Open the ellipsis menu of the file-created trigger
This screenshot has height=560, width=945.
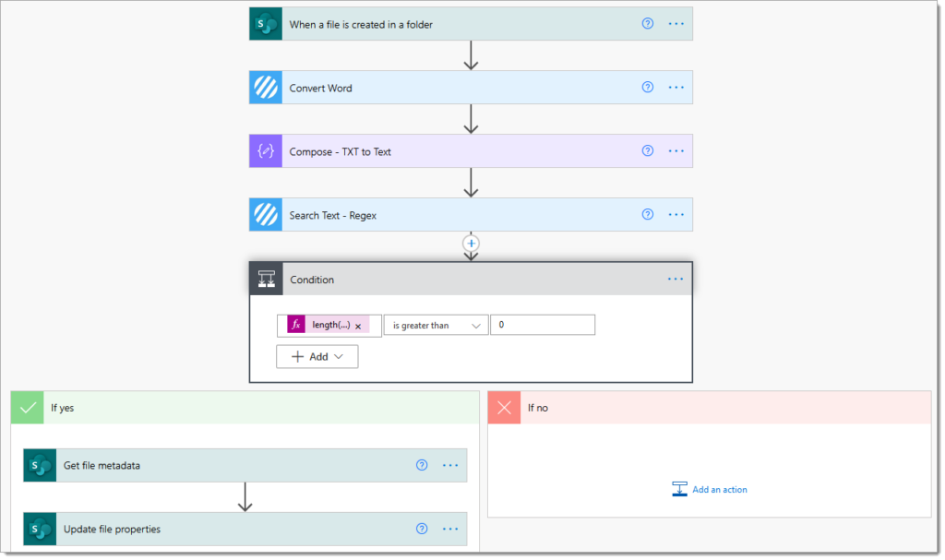(x=676, y=23)
